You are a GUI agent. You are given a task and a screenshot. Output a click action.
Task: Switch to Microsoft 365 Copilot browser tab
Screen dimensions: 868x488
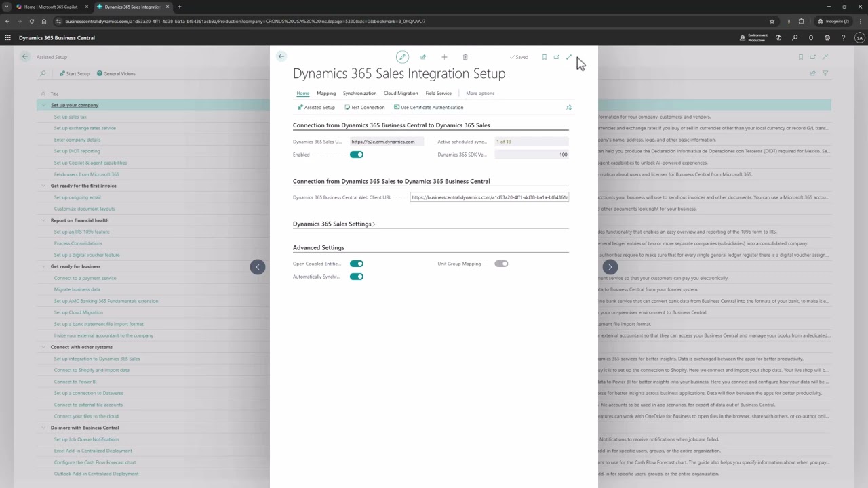(51, 7)
